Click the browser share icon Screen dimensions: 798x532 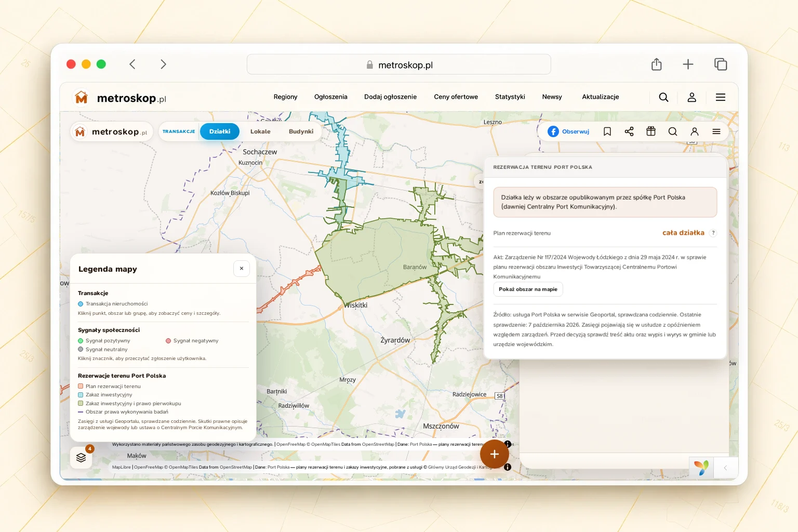coord(657,64)
